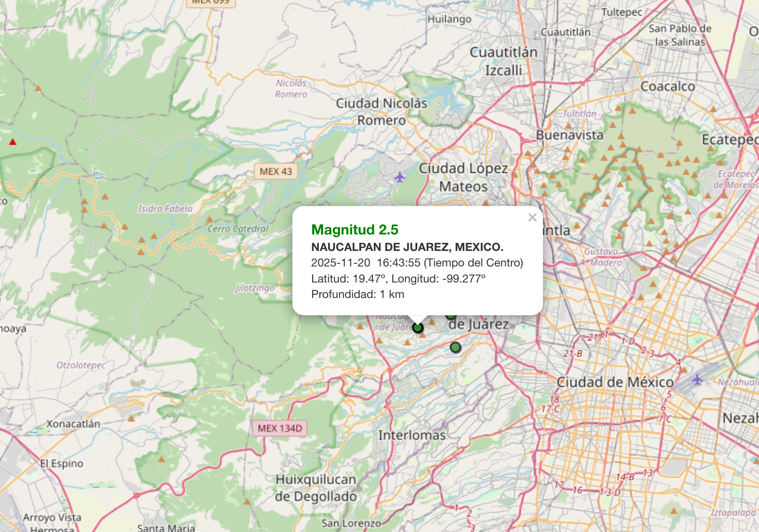
Task: Click the red triangle marker at far left
Action: click(13, 142)
